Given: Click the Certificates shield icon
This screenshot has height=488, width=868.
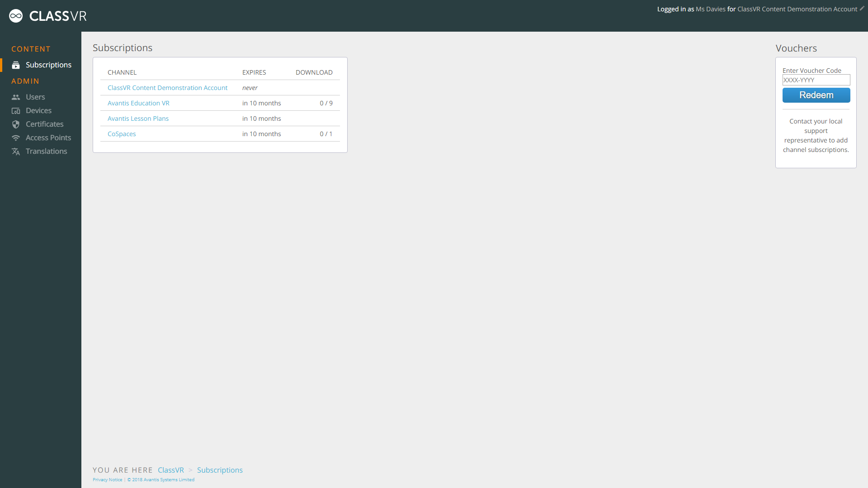Looking at the screenshot, I should (x=16, y=124).
